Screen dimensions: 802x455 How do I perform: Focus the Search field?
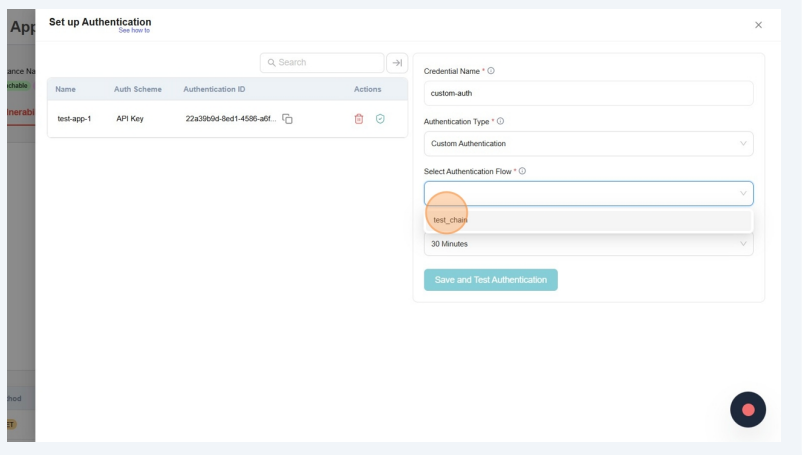click(x=322, y=63)
